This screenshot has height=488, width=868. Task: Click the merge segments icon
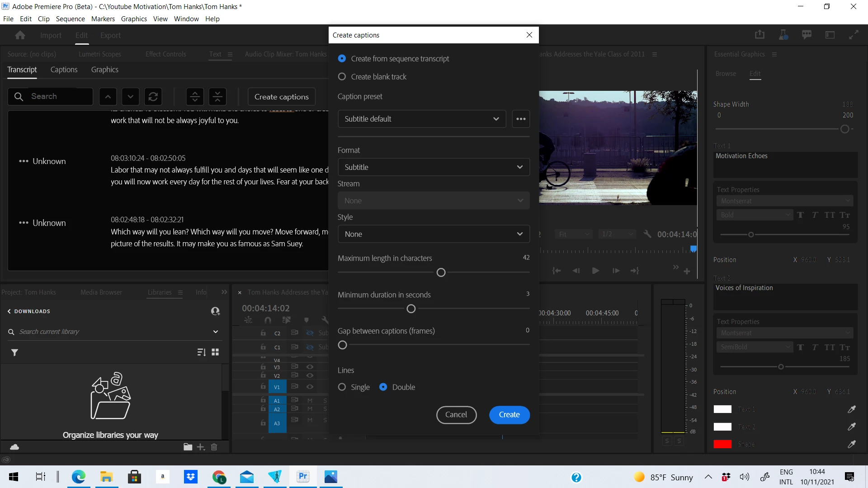tap(217, 97)
